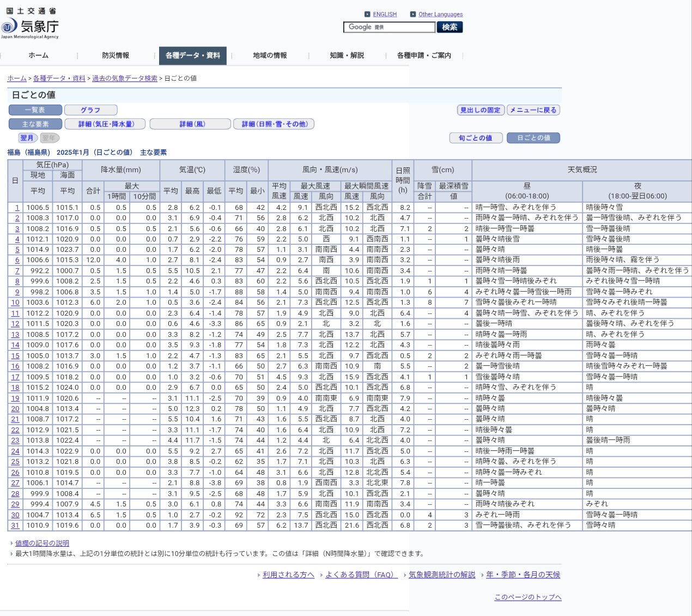Viewport: 692px width, 616px height.
Task: Click the Japan Meteorological Agency logo
Action: 30,25
